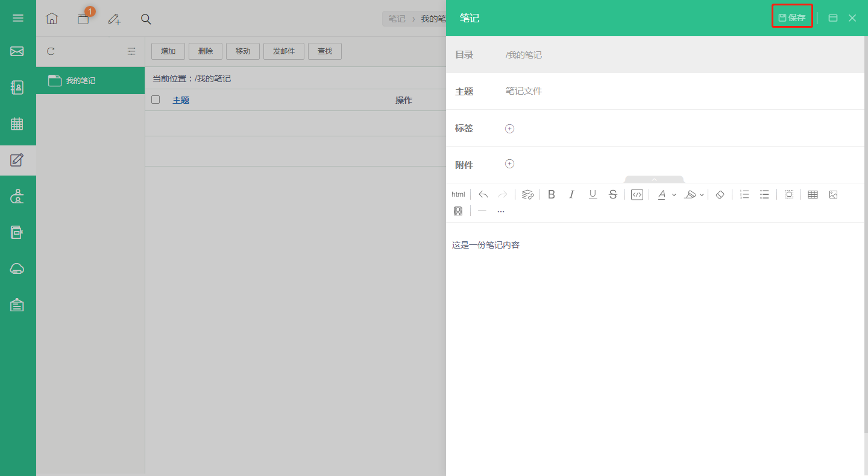
Task: Insert a horizontal line
Action: pos(482,211)
